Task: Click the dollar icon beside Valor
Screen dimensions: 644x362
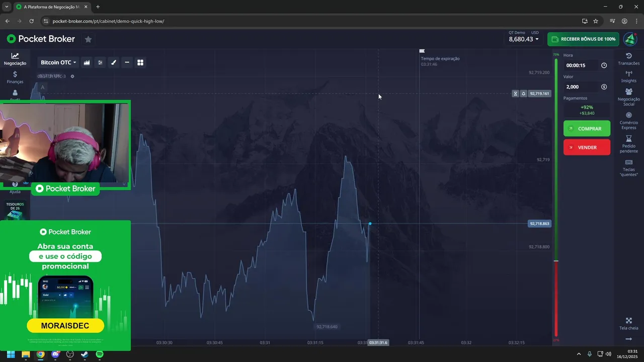Action: (604, 87)
